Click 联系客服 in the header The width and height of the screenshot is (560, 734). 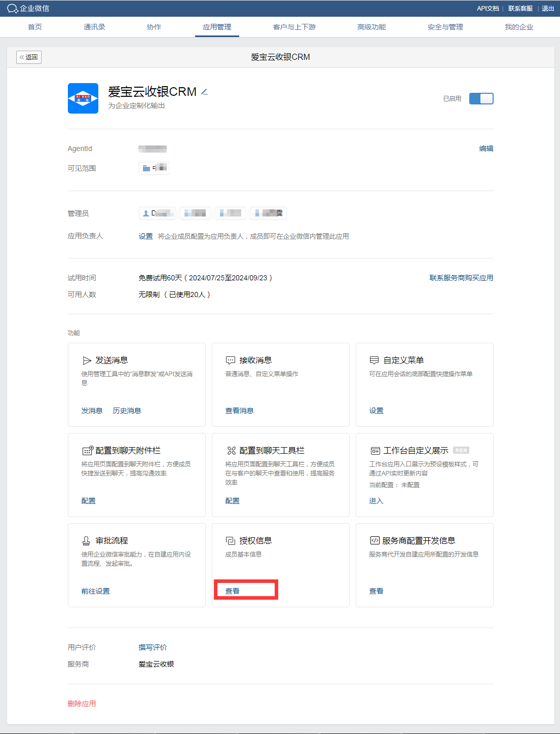click(520, 9)
